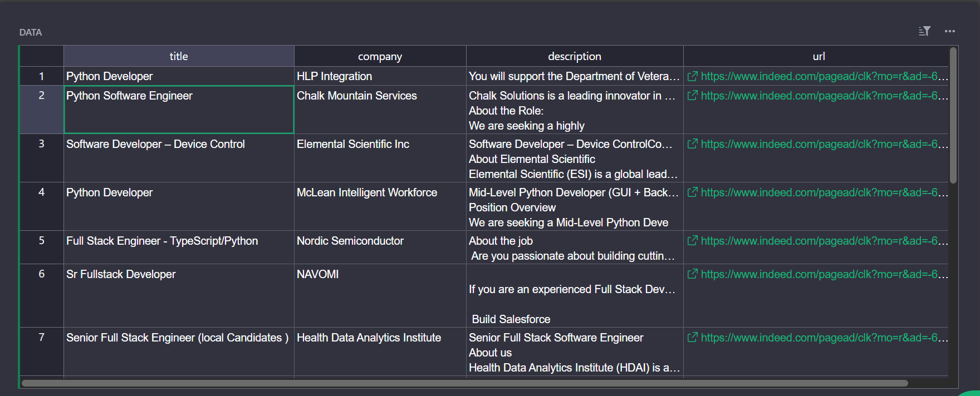The width and height of the screenshot is (980, 396).
Task: Select description starting 'Senior Full Stack Software Engineer'
Action: coord(575,352)
